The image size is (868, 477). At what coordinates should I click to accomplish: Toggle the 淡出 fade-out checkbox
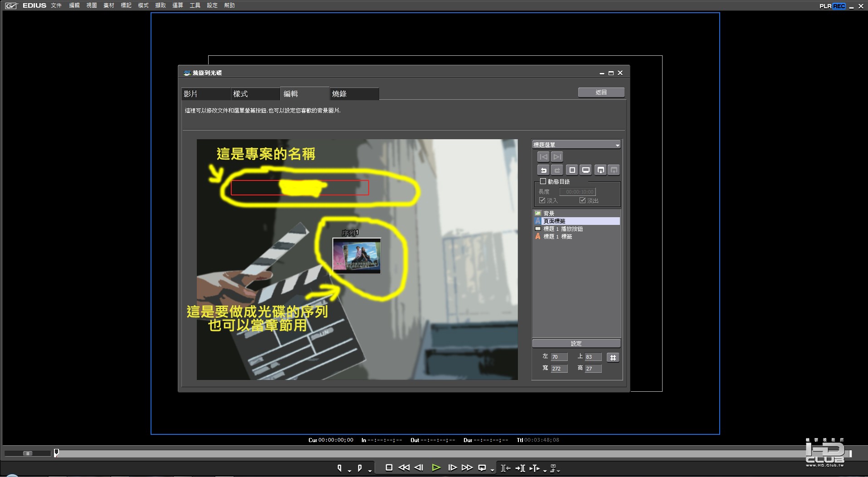pyautogui.click(x=582, y=200)
